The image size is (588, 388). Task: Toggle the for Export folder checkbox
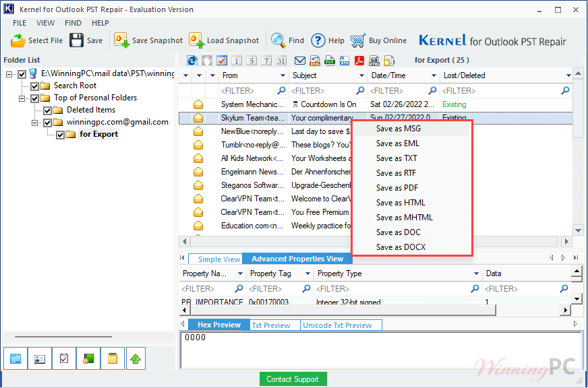click(60, 135)
